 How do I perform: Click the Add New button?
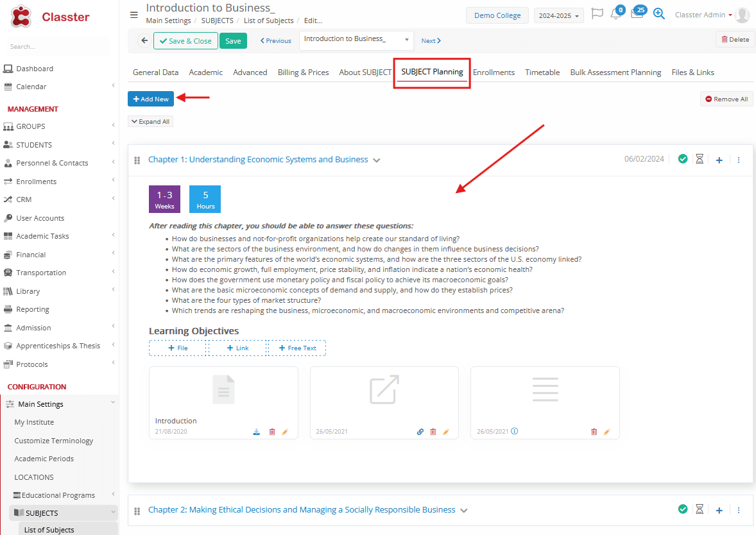click(151, 99)
